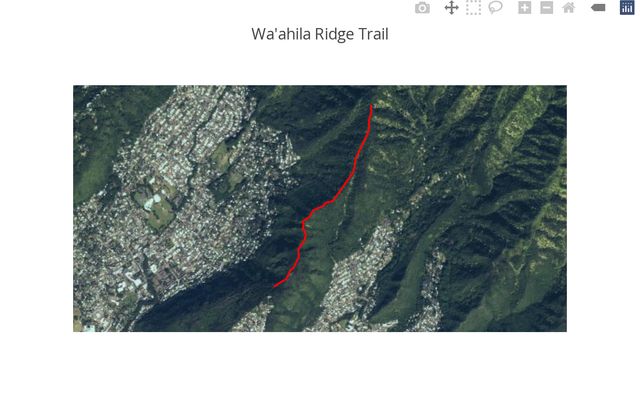Zoom in using the plus icon
The image size is (640, 400).
click(x=524, y=8)
